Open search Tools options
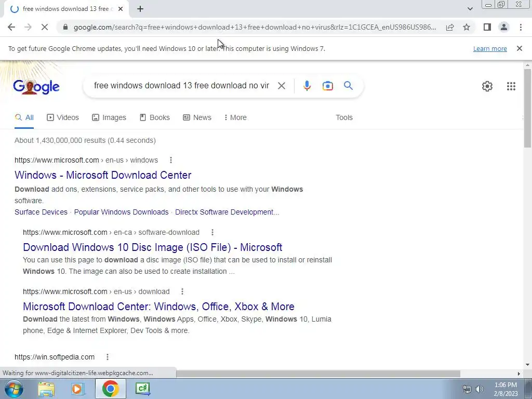This screenshot has height=399, width=532. pos(344,117)
